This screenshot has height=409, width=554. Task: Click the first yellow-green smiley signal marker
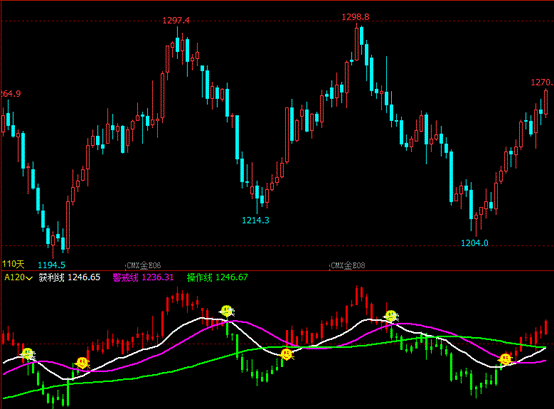pos(28,354)
